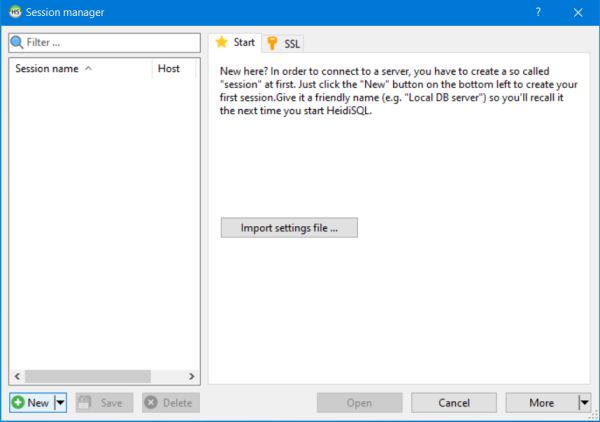Click the Save disk icon

point(84,402)
